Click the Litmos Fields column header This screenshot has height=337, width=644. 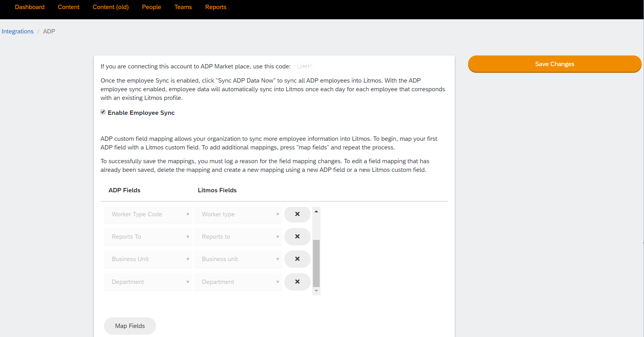217,190
